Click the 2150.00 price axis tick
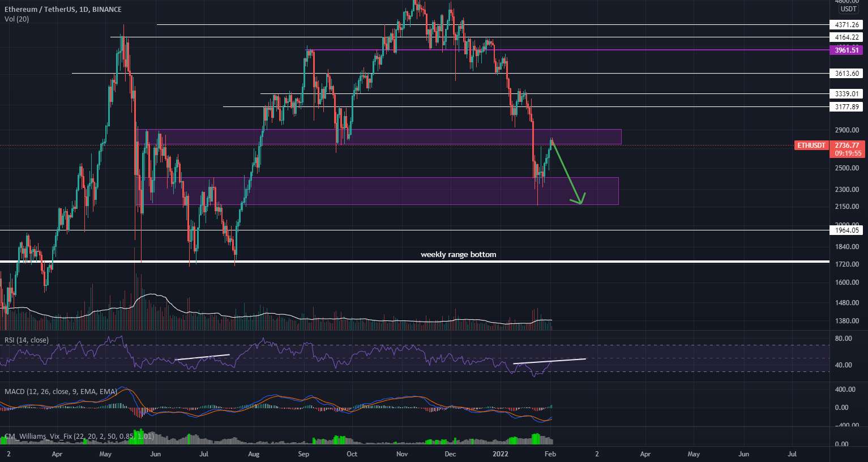The width and height of the screenshot is (868, 462). point(847,207)
